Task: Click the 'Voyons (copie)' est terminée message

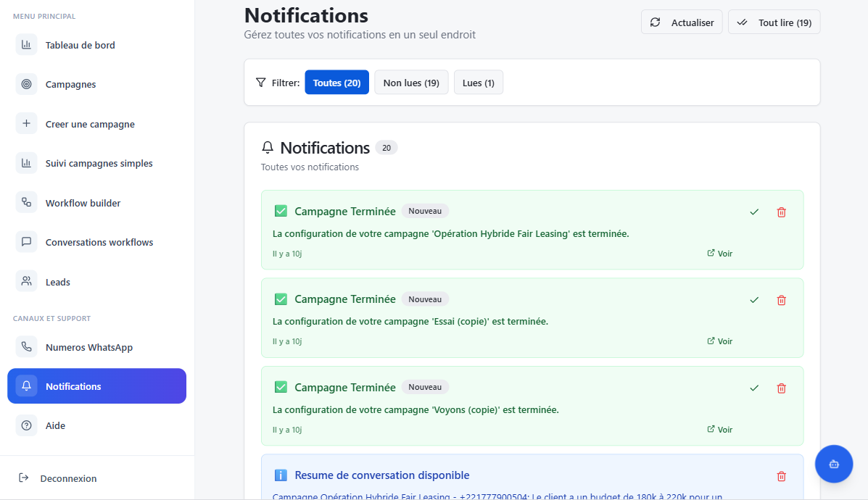Action: point(416,410)
